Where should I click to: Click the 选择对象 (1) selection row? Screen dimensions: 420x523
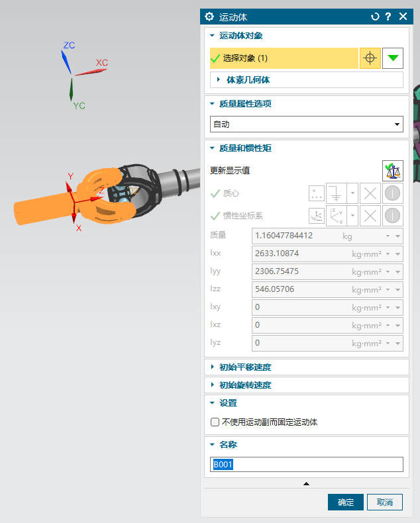pyautogui.click(x=284, y=58)
